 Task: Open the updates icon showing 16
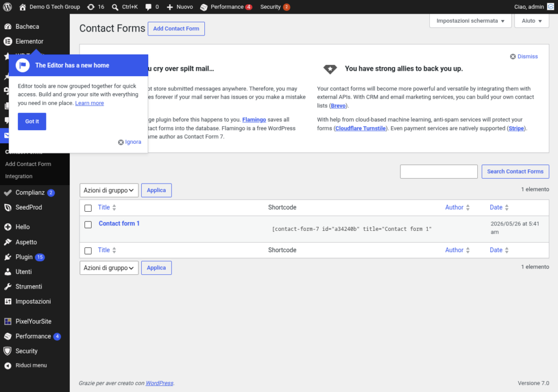tap(91, 7)
